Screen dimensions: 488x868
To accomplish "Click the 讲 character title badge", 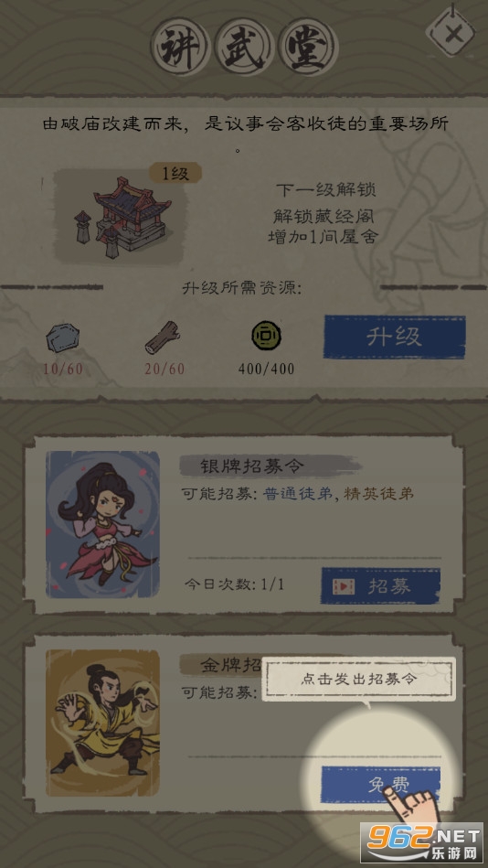I will click(x=180, y=47).
